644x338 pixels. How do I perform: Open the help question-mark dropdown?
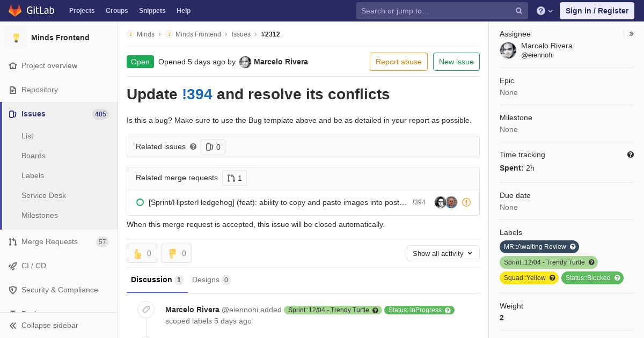tap(545, 11)
